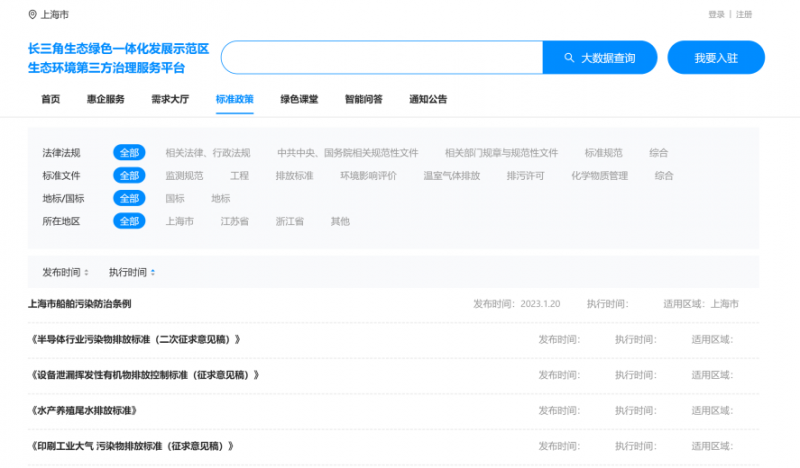800x468 pixels.
Task: Click the 登录 link at top right
Action: coord(716,15)
